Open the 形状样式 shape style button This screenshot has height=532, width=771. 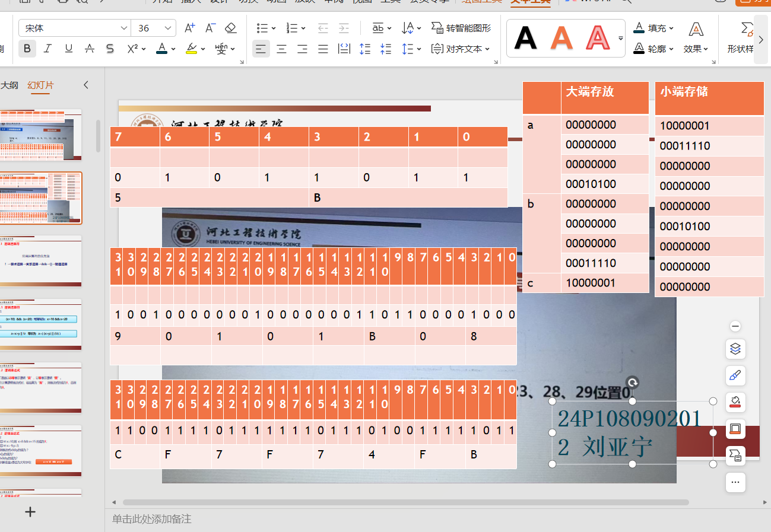(741, 38)
